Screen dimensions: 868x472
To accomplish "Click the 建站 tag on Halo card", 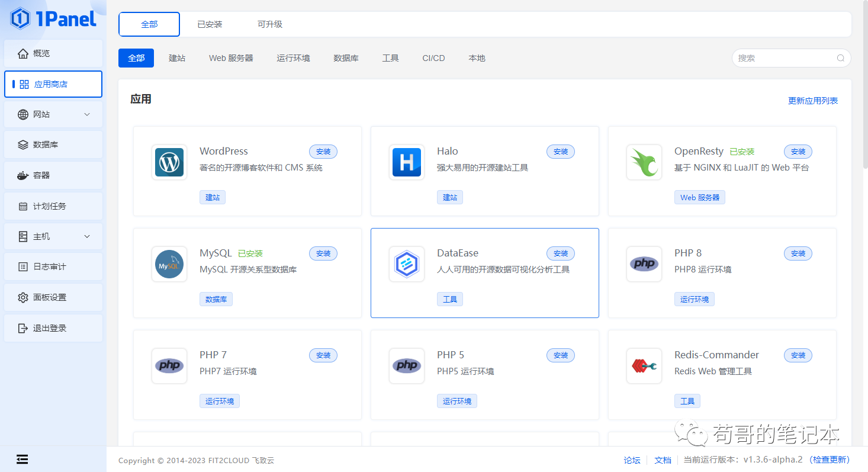I will [450, 197].
